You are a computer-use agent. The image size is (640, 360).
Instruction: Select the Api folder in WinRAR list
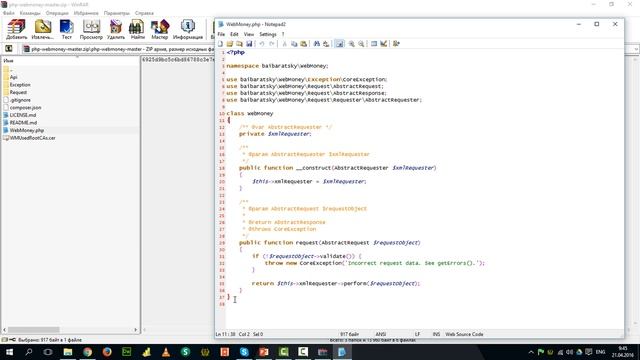pyautogui.click(x=13, y=77)
